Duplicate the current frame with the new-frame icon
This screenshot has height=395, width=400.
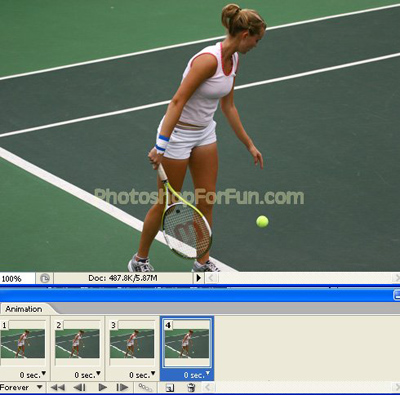tap(170, 387)
